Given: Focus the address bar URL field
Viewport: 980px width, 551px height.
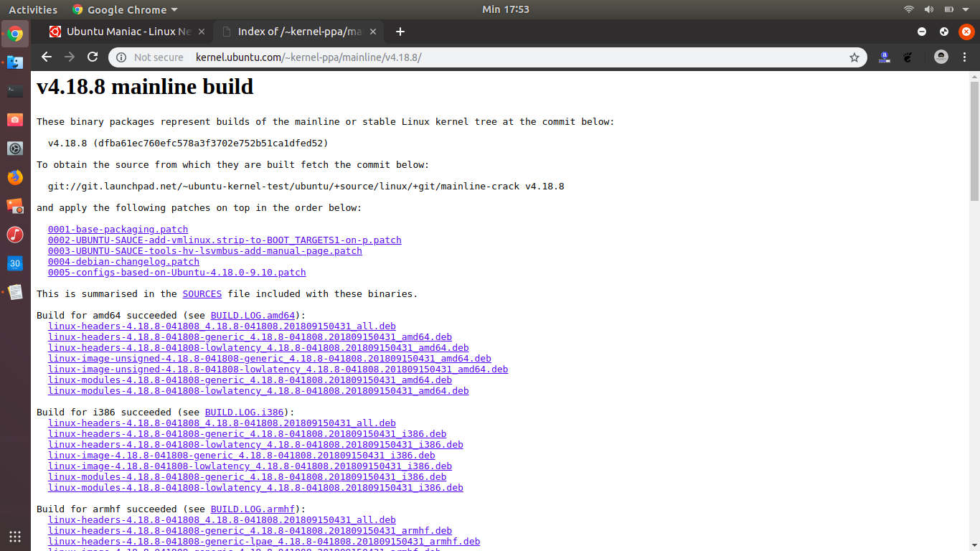Looking at the screenshot, I should [488, 57].
